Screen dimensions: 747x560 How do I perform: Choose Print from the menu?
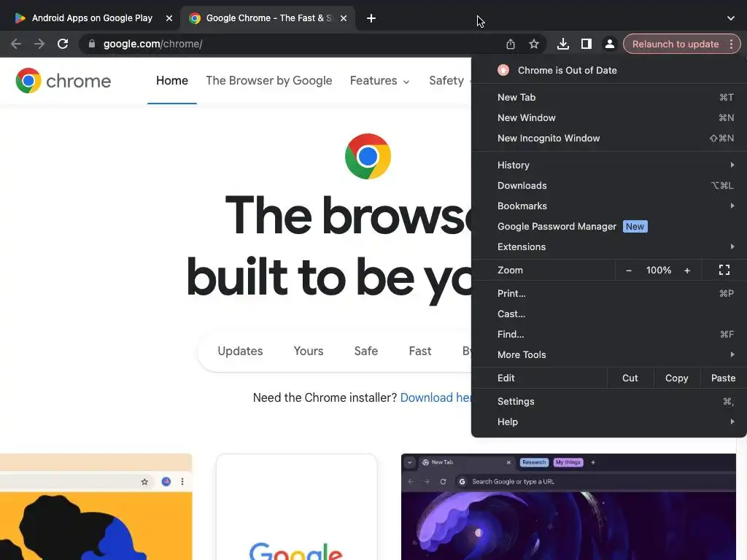609,293
